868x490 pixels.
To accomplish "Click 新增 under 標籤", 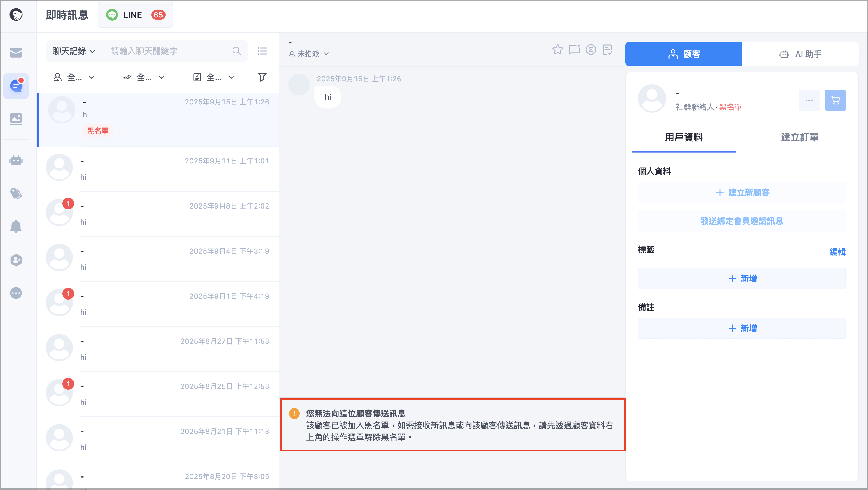I will pos(742,279).
